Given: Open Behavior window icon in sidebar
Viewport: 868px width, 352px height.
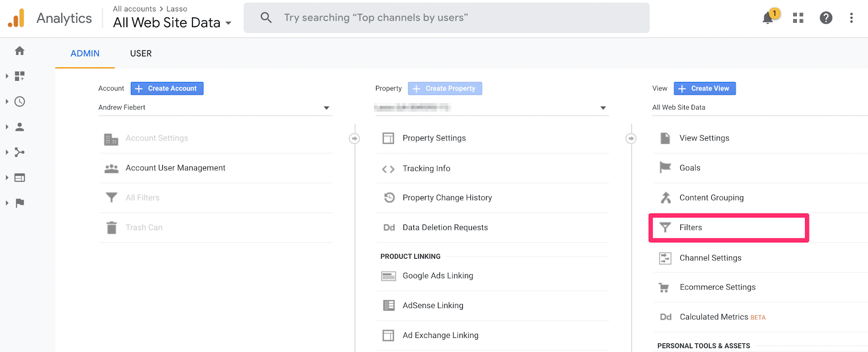Looking at the screenshot, I should click(20, 177).
